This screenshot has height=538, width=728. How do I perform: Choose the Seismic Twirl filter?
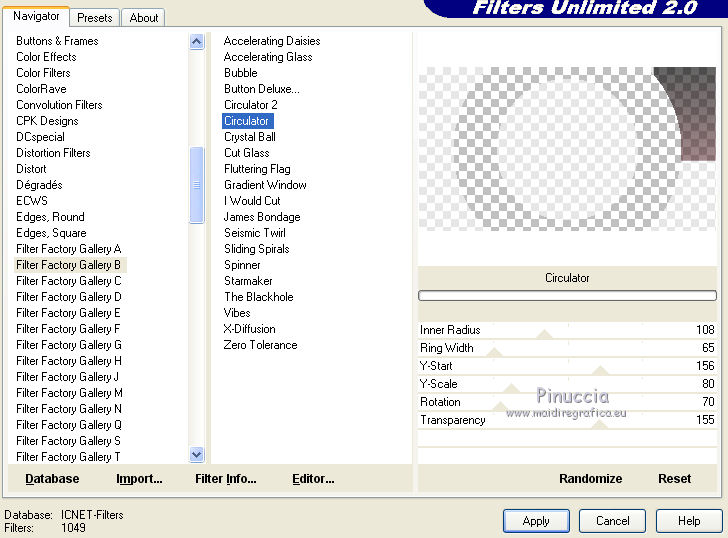coord(255,233)
